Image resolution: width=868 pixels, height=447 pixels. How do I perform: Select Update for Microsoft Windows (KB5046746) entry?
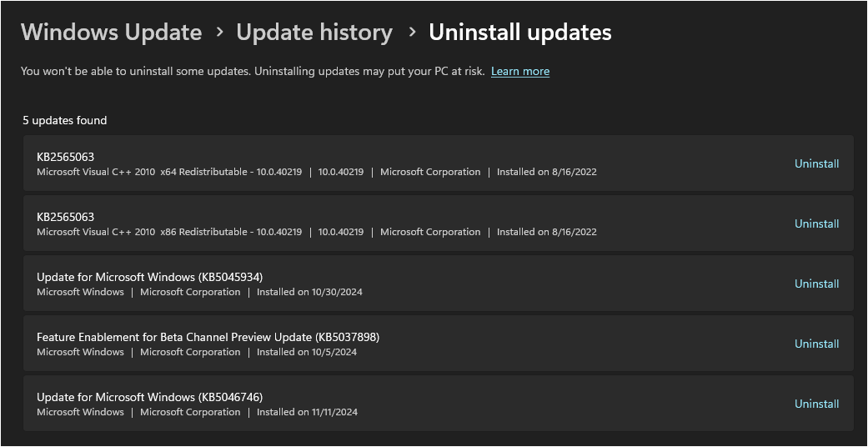[150, 397]
